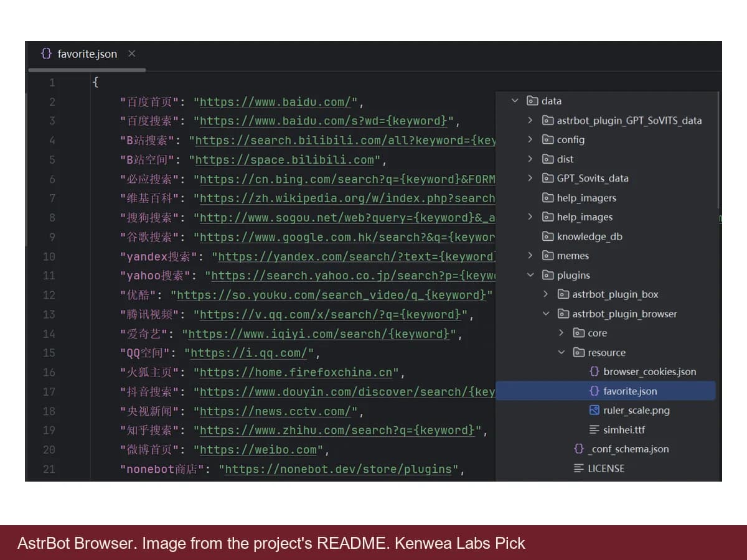Open the LICENSE file in tree

[x=606, y=468]
